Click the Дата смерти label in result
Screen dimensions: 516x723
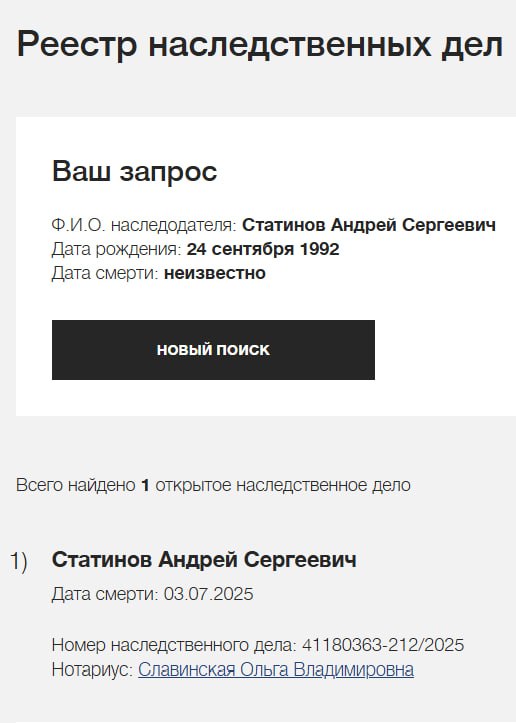coord(105,594)
